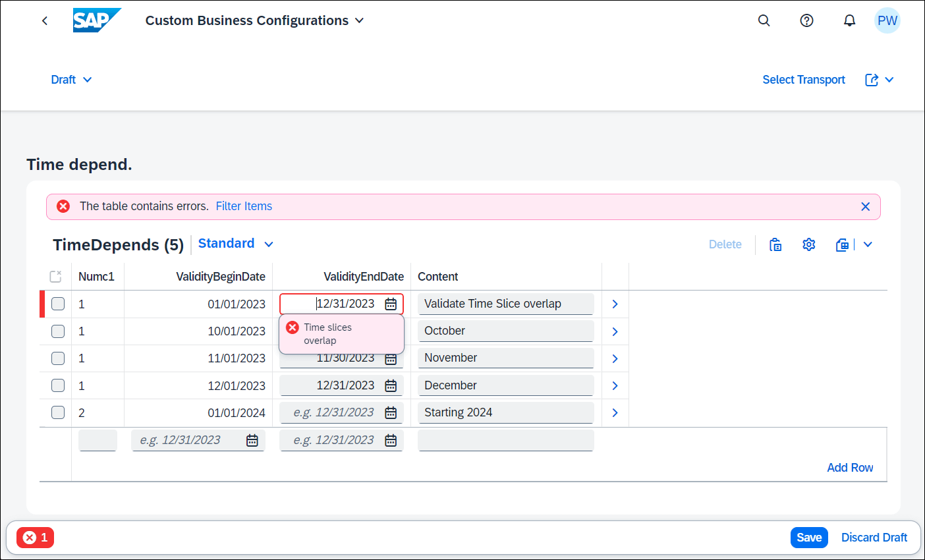
Task: Open notifications via the bell icon
Action: 849,20
